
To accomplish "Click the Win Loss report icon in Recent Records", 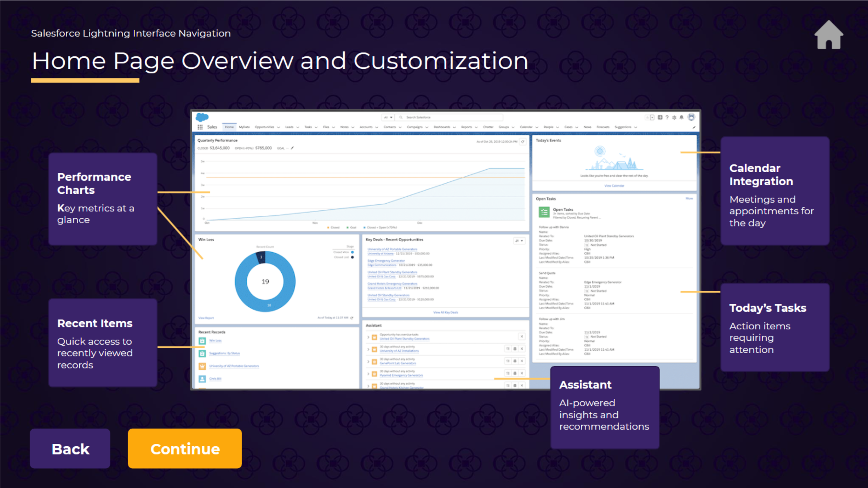I will pyautogui.click(x=202, y=341).
